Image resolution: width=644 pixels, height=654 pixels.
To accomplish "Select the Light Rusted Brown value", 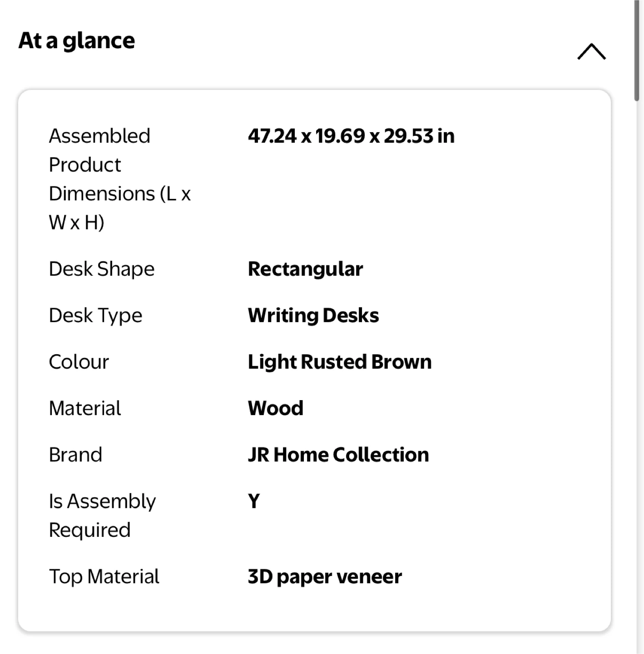I will (340, 362).
